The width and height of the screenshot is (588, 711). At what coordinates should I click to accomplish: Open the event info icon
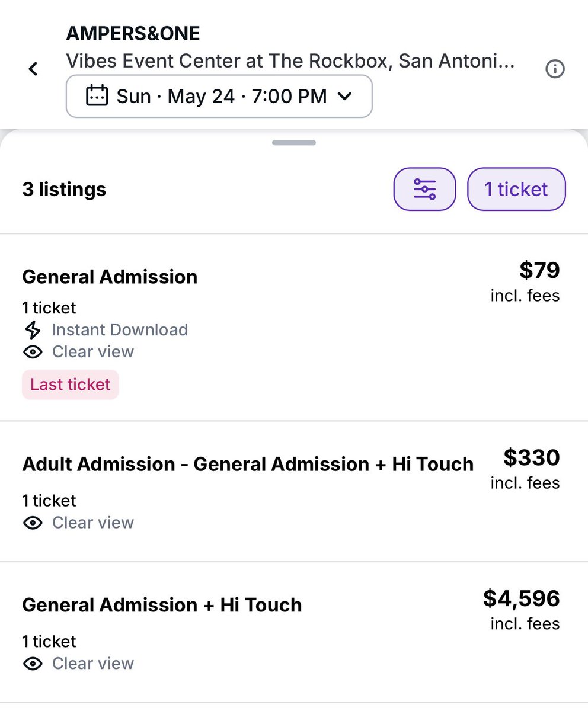coord(554,69)
